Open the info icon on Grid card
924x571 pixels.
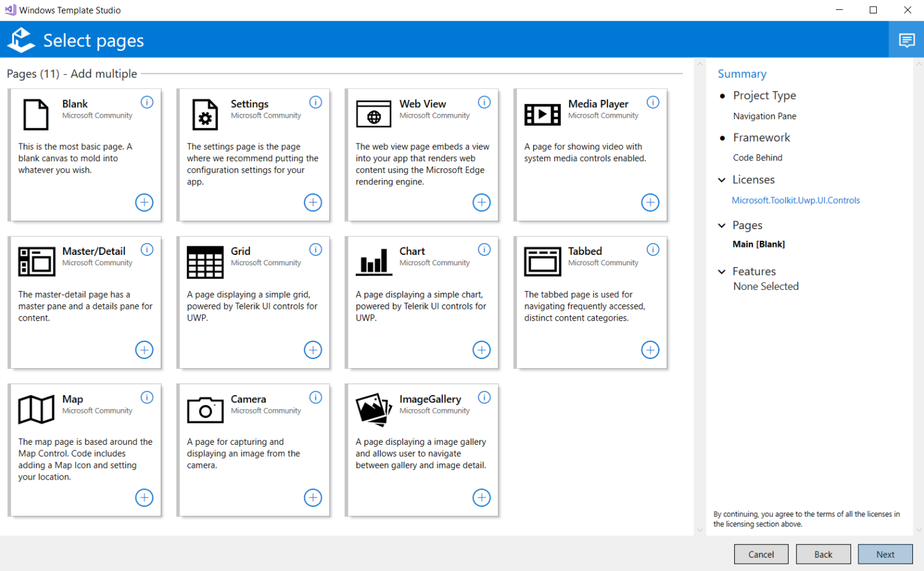click(x=315, y=249)
